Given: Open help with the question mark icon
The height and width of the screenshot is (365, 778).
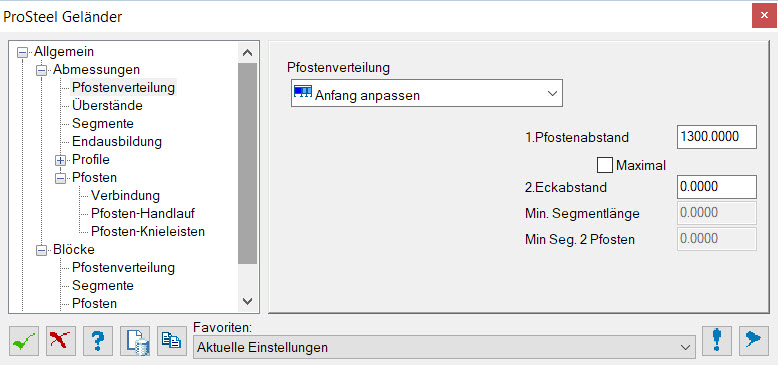Looking at the screenshot, I should (x=98, y=341).
